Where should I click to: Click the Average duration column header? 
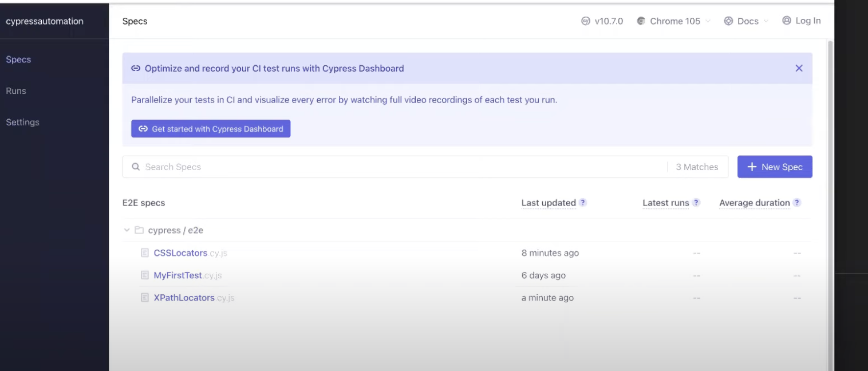(755, 203)
